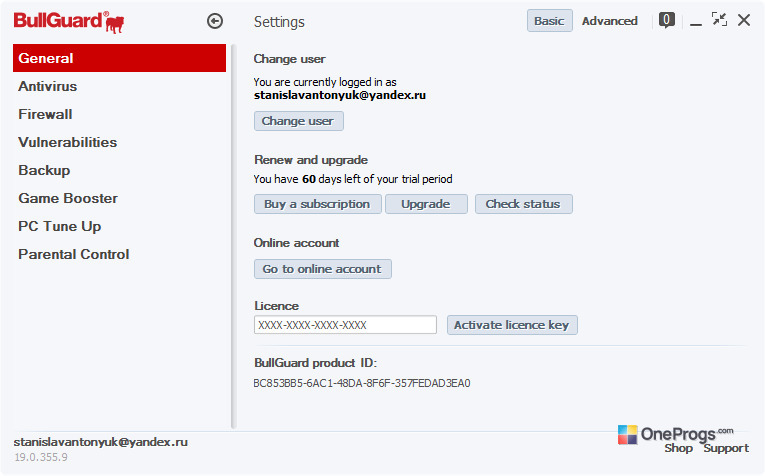Collapse window with the compact-view icon
The image size is (765, 476).
tap(719, 20)
